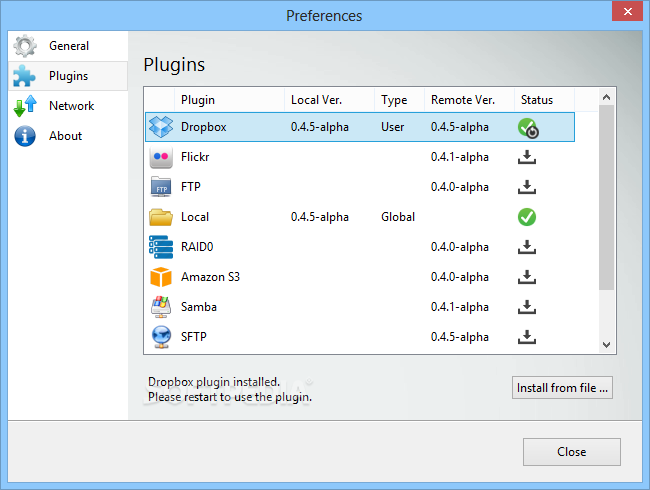Sort by Remote Ver. column header

click(469, 100)
